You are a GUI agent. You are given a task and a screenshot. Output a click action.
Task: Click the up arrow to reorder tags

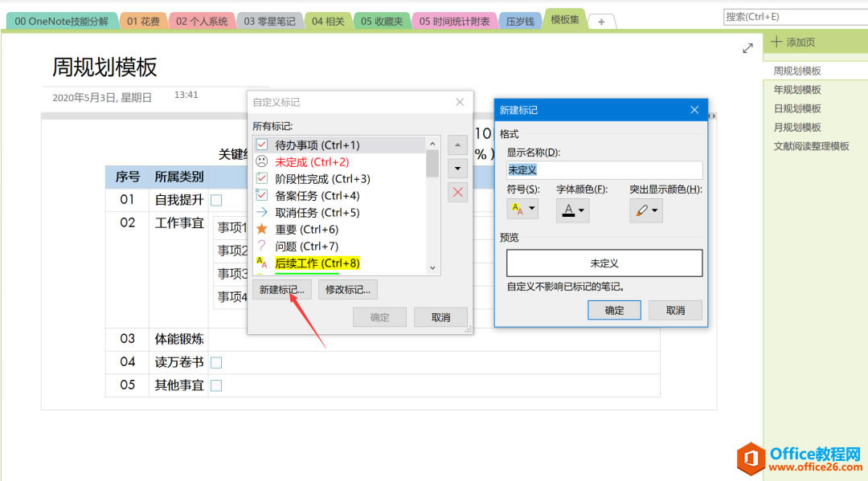click(457, 145)
